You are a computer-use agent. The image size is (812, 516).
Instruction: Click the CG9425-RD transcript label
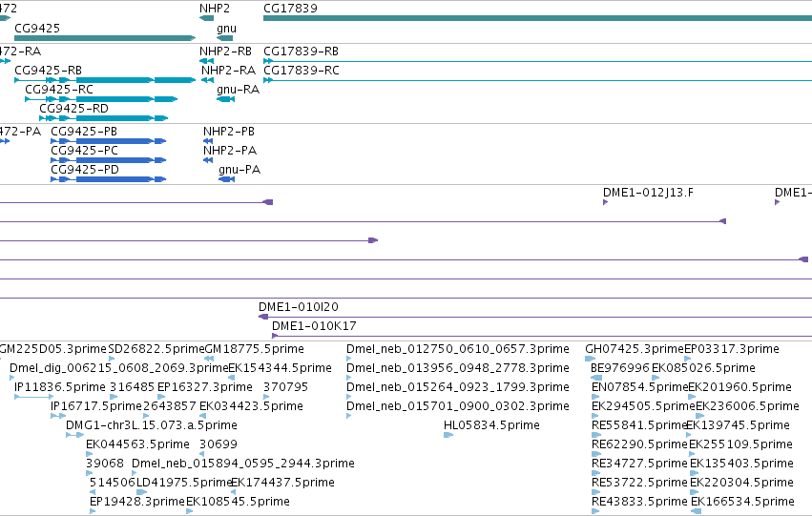click(74, 109)
